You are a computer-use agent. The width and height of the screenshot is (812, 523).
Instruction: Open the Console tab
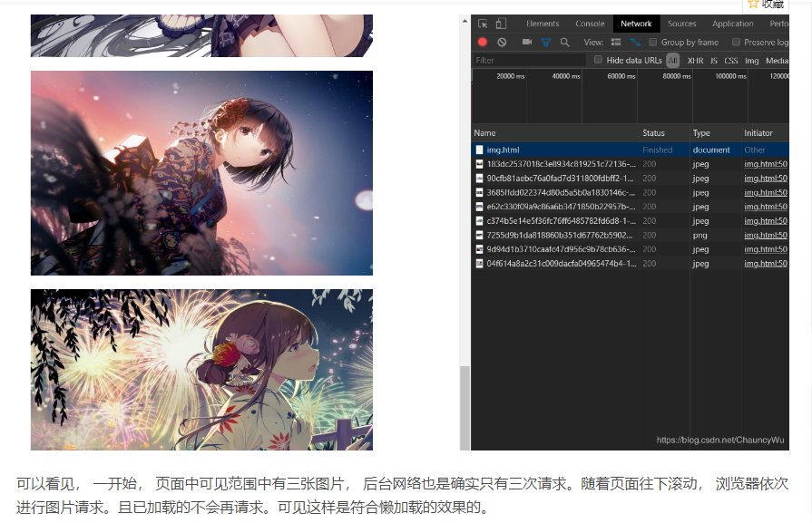(590, 24)
